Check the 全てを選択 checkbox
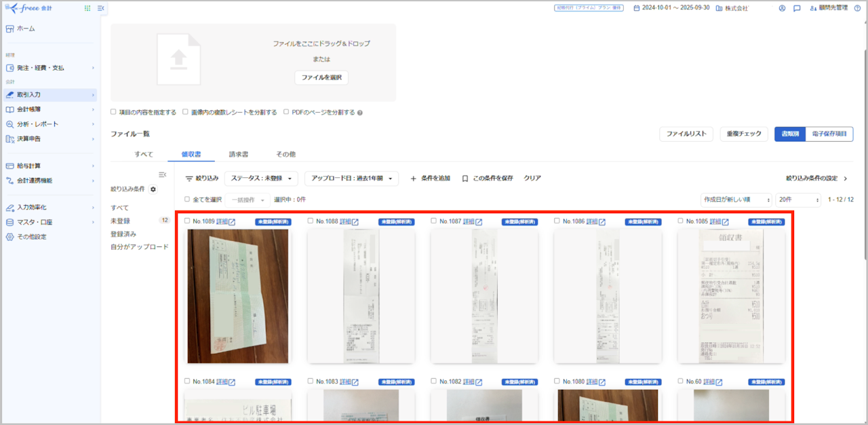Image resolution: width=868 pixels, height=425 pixels. (187, 200)
